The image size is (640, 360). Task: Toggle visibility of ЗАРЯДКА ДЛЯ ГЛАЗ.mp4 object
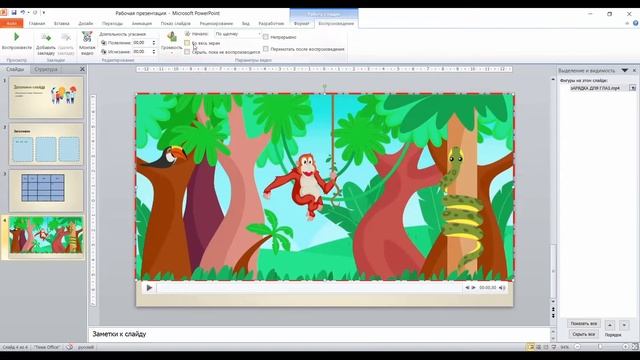tap(633, 88)
